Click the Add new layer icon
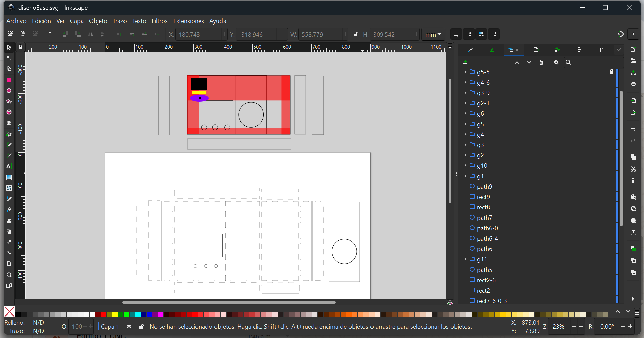This screenshot has width=644, height=338. coord(465,62)
